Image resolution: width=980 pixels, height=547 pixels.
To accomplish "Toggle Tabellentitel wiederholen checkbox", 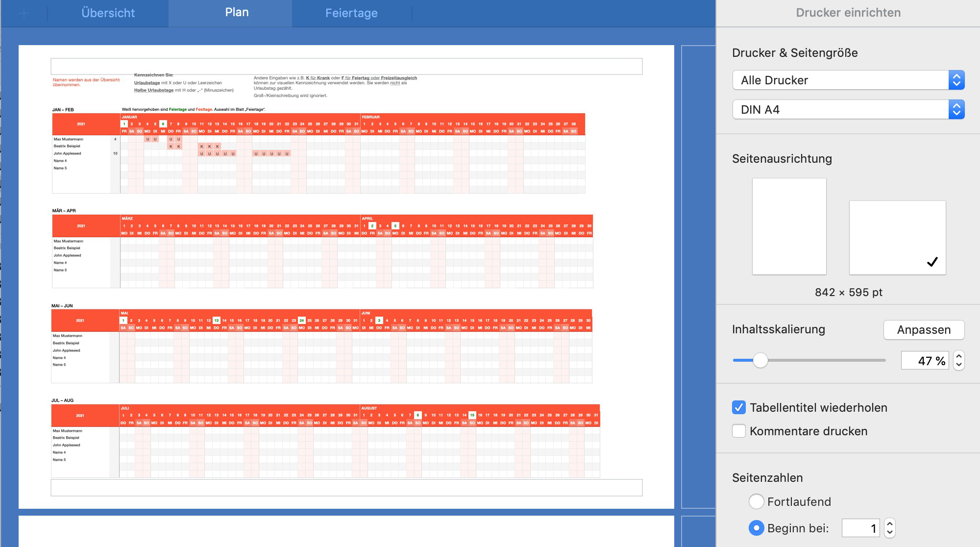I will [x=739, y=407].
